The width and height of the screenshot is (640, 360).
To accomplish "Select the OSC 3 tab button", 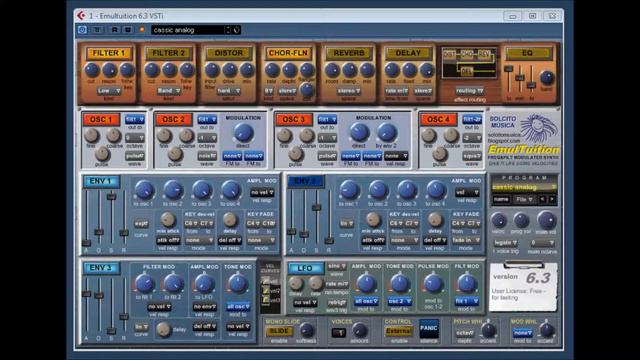I will [x=294, y=120].
